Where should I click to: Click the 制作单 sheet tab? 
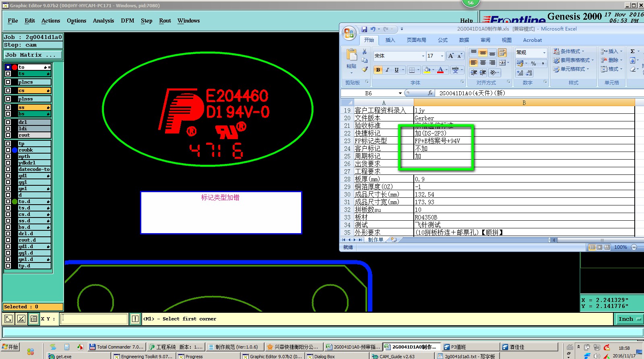pyautogui.click(x=376, y=240)
